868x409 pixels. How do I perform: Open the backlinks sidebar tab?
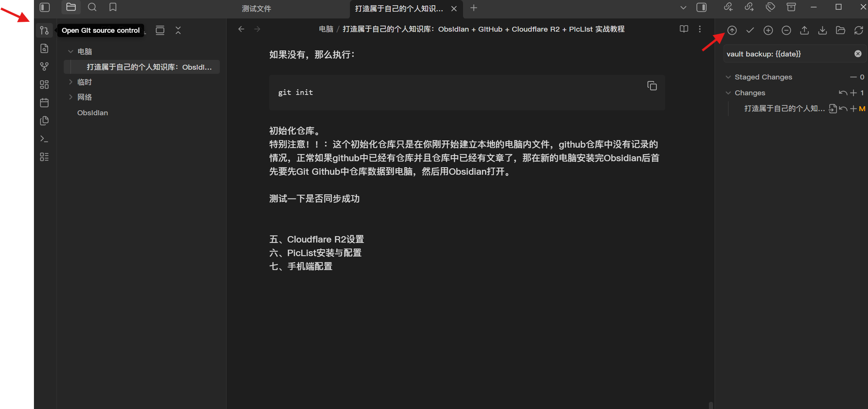(728, 7)
